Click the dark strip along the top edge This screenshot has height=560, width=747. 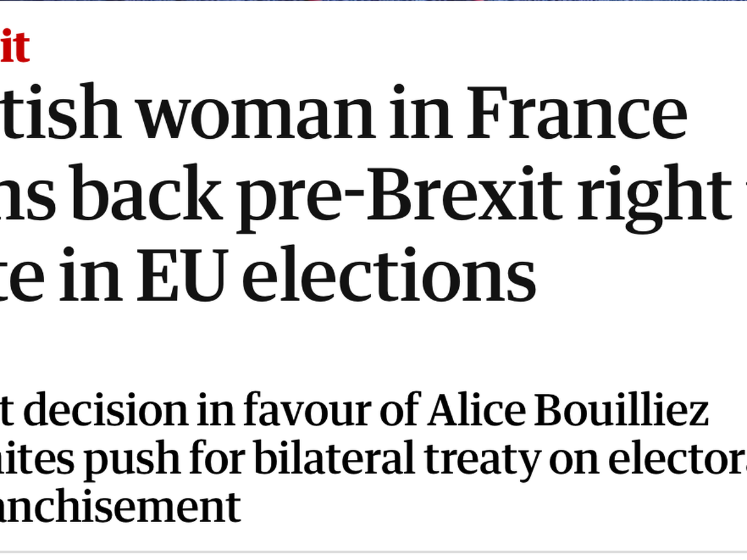(374, 1)
